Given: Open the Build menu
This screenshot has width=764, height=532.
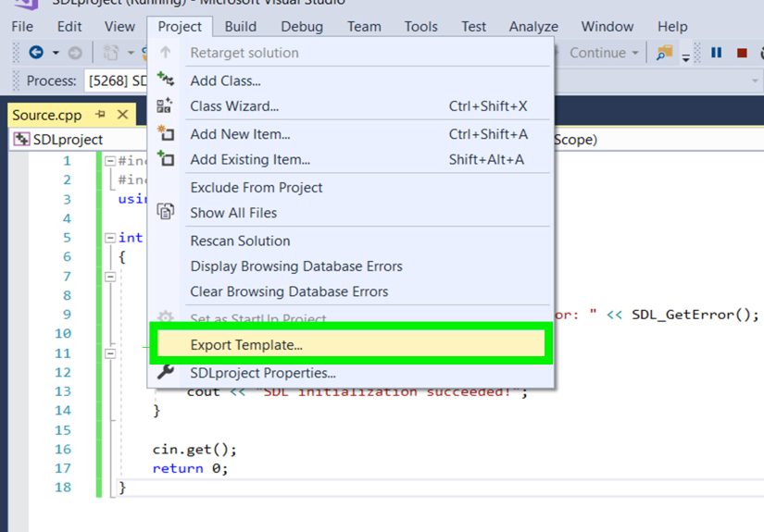Looking at the screenshot, I should pyautogui.click(x=240, y=26).
